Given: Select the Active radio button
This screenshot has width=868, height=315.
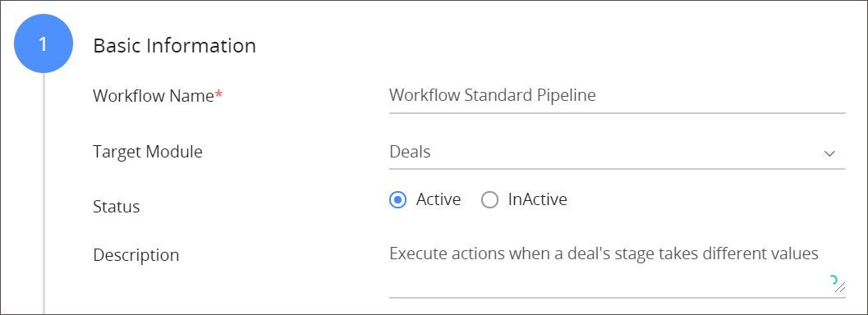Looking at the screenshot, I should (397, 199).
